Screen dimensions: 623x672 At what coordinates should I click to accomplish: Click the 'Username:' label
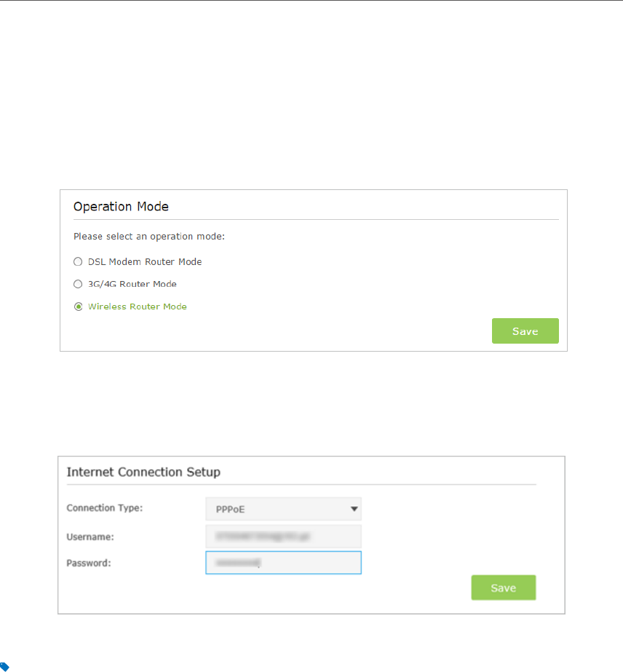[x=90, y=536]
